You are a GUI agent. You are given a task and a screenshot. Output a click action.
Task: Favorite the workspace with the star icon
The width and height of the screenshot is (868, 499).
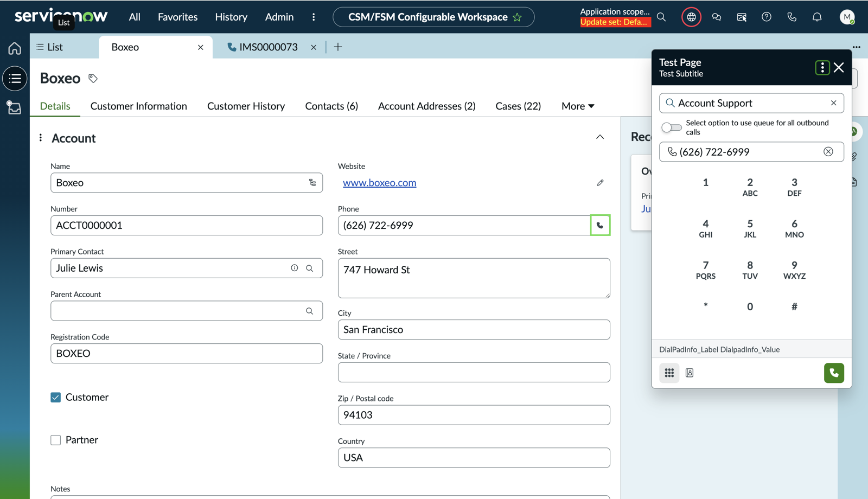(x=517, y=17)
